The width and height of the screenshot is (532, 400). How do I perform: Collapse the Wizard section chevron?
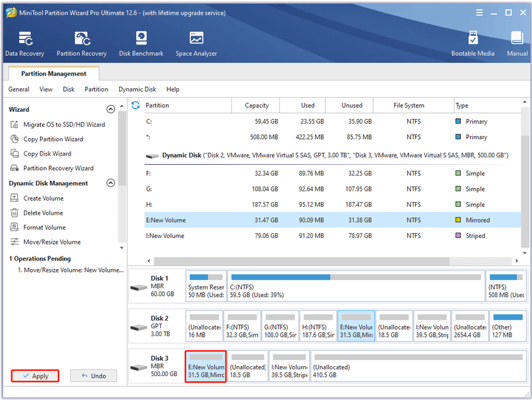coord(110,109)
